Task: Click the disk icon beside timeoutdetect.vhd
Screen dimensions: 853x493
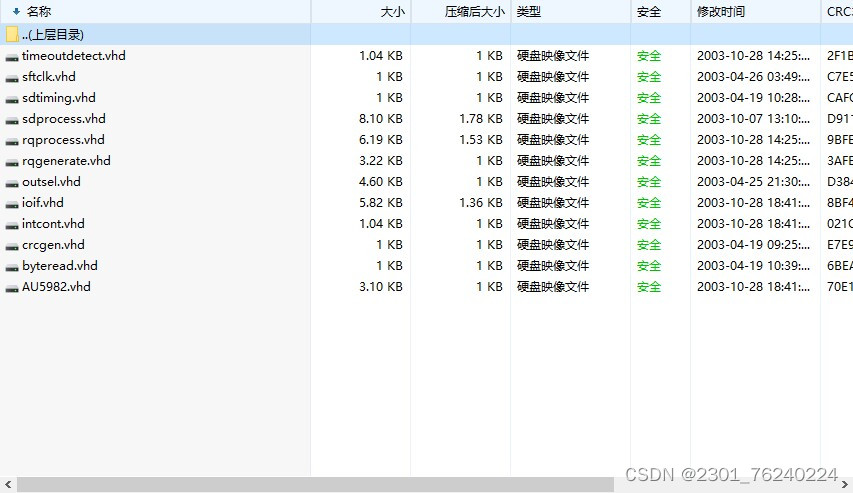Action: 12,57
